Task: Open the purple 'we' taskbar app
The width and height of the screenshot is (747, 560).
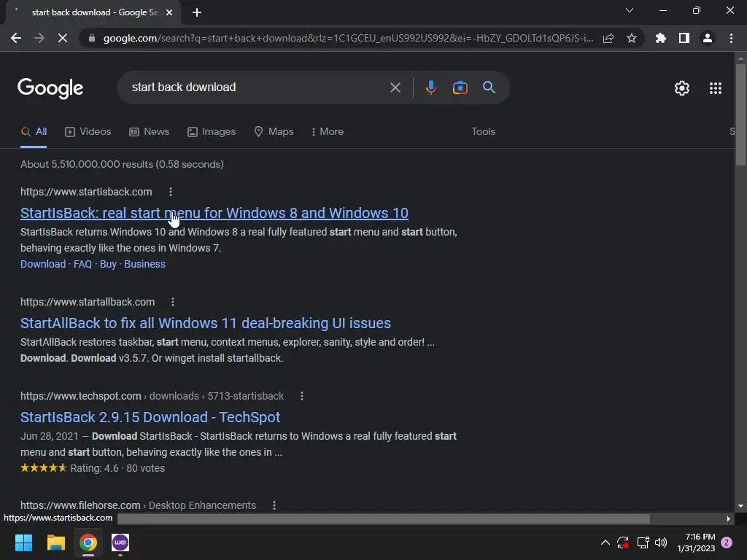Action: (x=120, y=542)
